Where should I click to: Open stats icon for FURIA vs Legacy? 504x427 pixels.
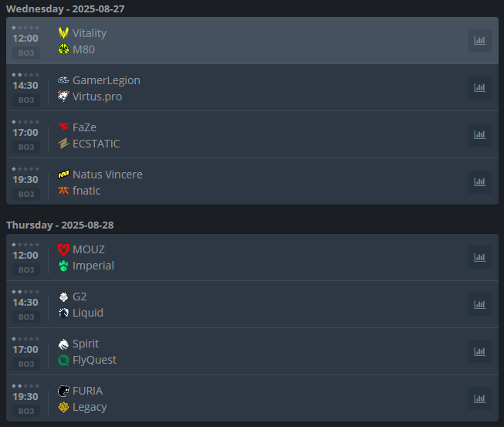[479, 398]
